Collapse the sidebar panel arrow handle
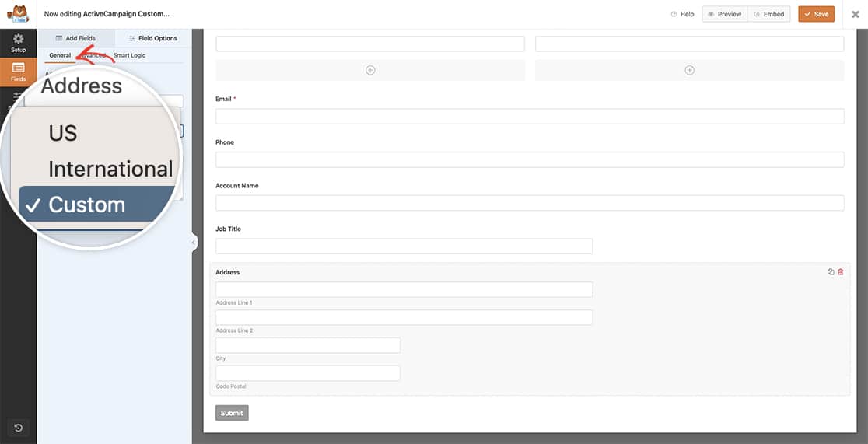The image size is (868, 444). [193, 243]
